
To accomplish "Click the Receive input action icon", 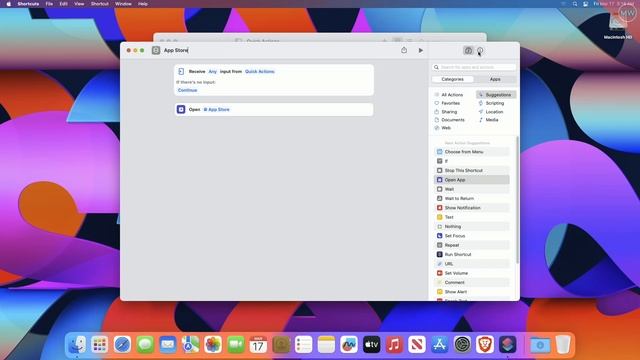I will pyautogui.click(x=181, y=71).
